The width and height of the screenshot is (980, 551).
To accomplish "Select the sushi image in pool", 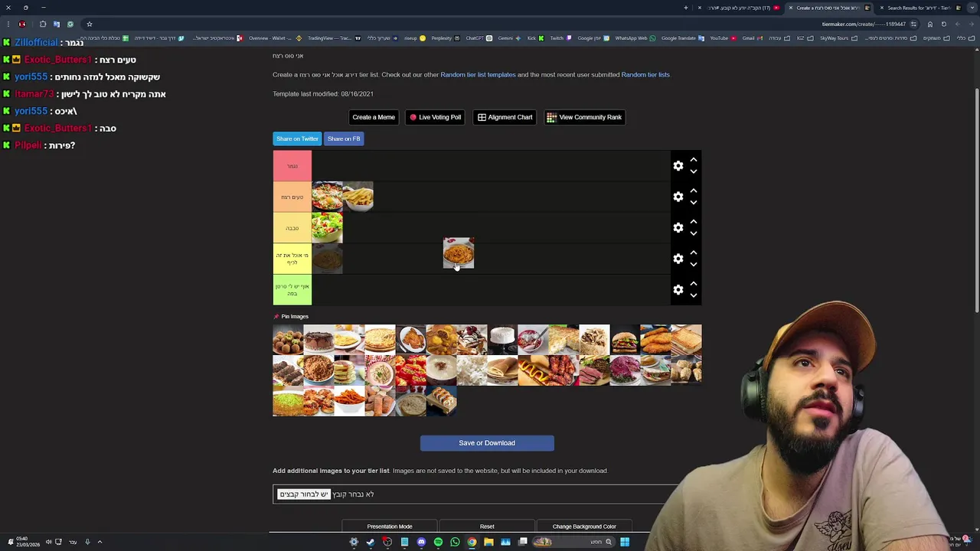I will pos(441,401).
